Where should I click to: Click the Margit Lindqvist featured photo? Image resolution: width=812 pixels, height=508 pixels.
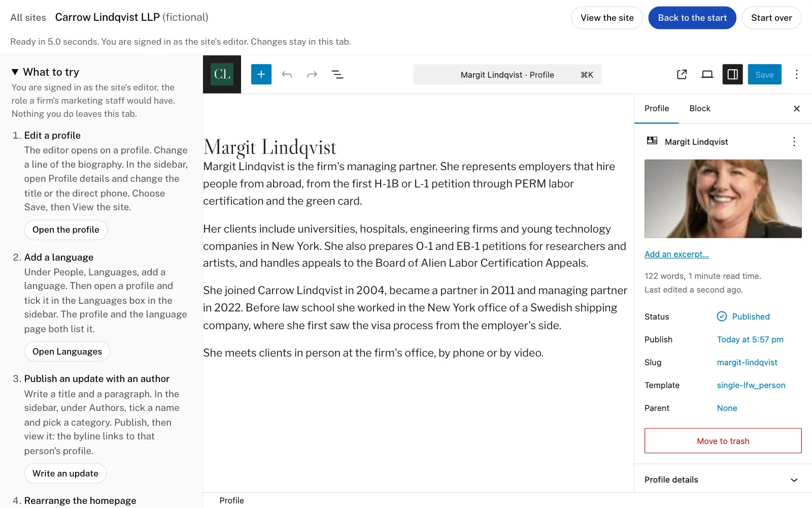tap(723, 199)
